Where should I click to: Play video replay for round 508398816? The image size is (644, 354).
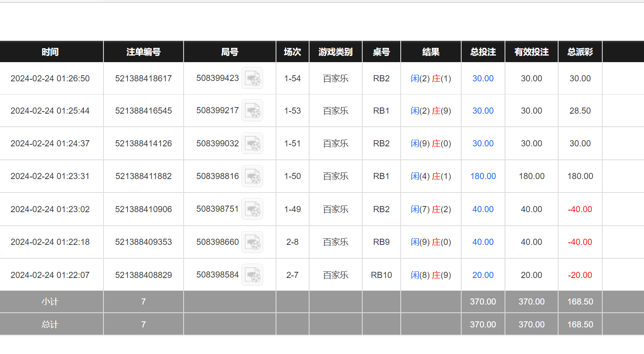[252, 176]
